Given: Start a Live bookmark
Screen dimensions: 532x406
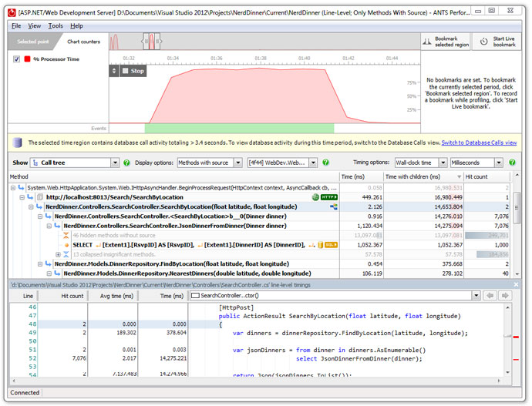Looking at the screenshot, I should (x=497, y=41).
